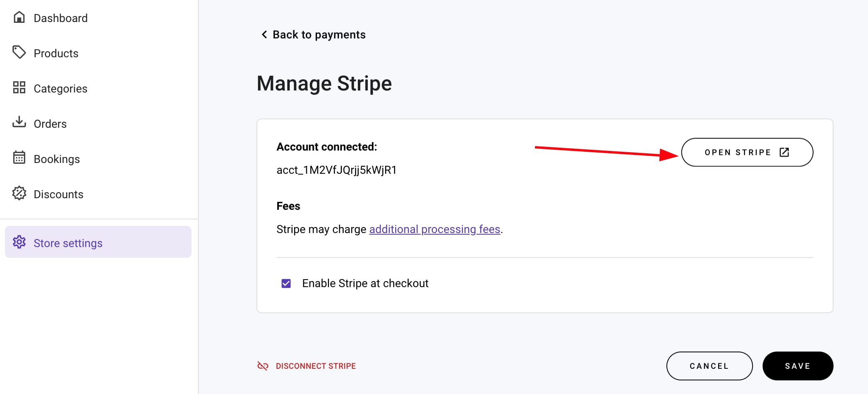Click the external link icon on Open Stripe
868x394 pixels.
click(784, 152)
